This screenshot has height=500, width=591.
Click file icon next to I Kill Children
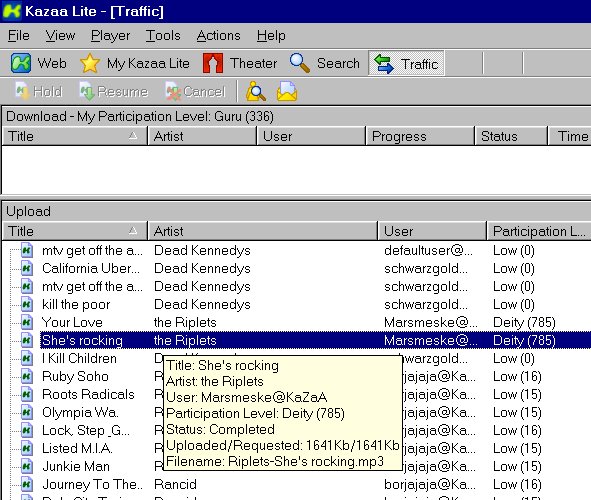[x=26, y=358]
